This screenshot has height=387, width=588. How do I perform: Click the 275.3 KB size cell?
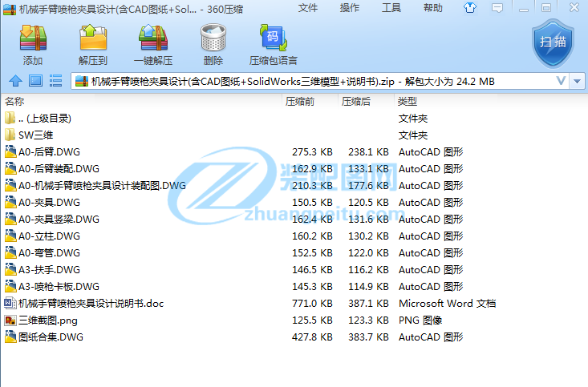[x=312, y=151]
